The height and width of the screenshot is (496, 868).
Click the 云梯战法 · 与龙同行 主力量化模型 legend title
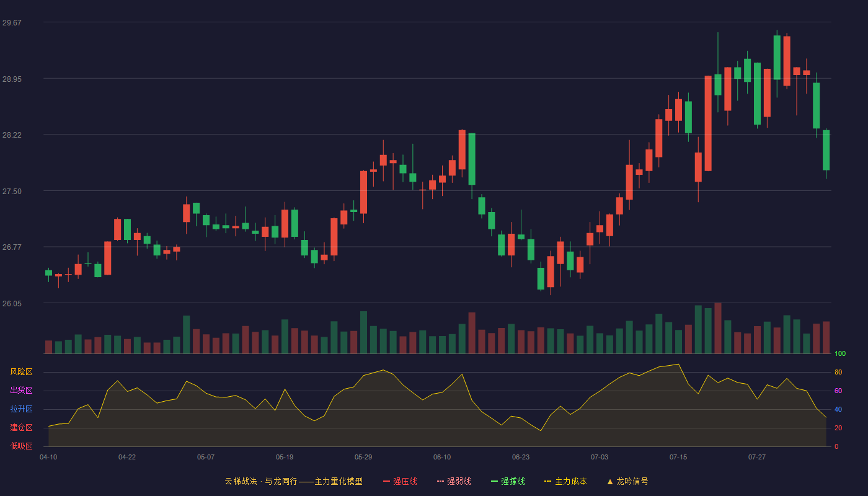click(x=293, y=481)
